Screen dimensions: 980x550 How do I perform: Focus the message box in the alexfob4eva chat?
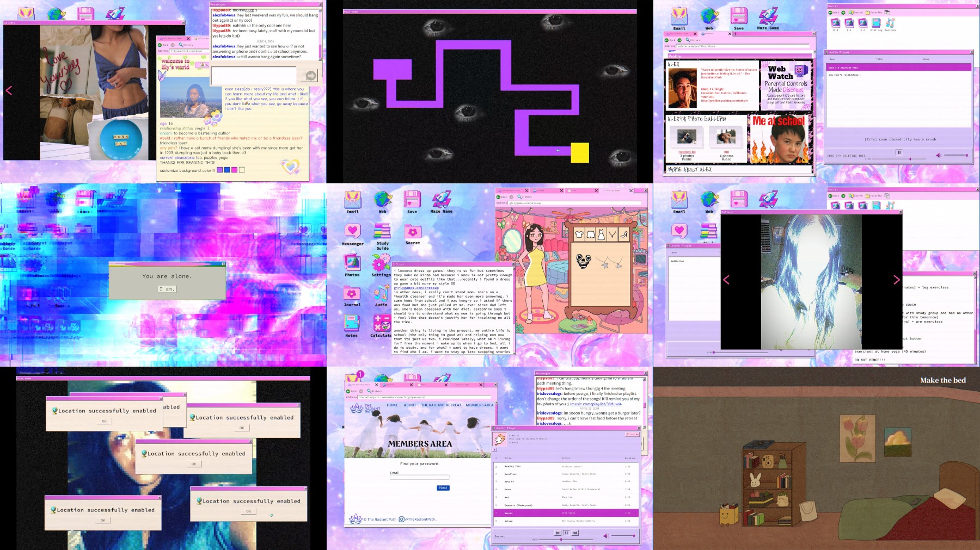(x=254, y=76)
